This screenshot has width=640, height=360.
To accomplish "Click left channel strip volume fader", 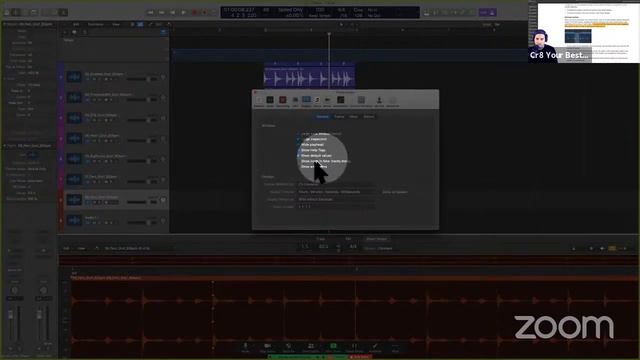I will [x=11, y=316].
